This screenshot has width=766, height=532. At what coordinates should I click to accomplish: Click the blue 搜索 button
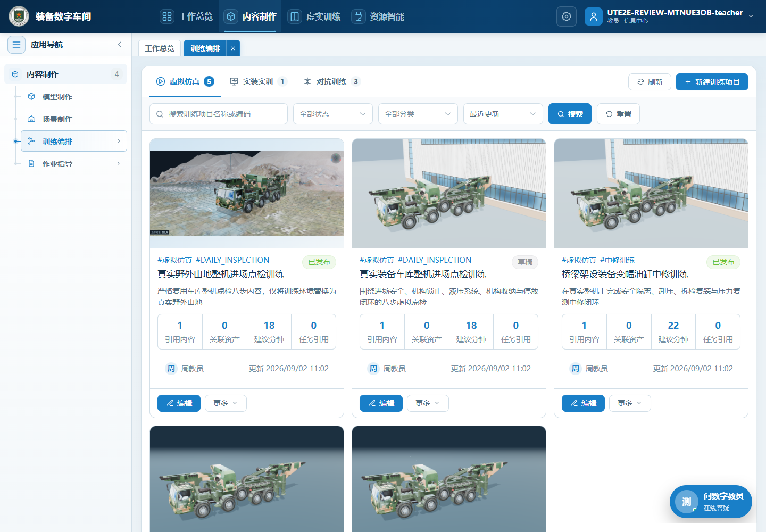(x=570, y=114)
